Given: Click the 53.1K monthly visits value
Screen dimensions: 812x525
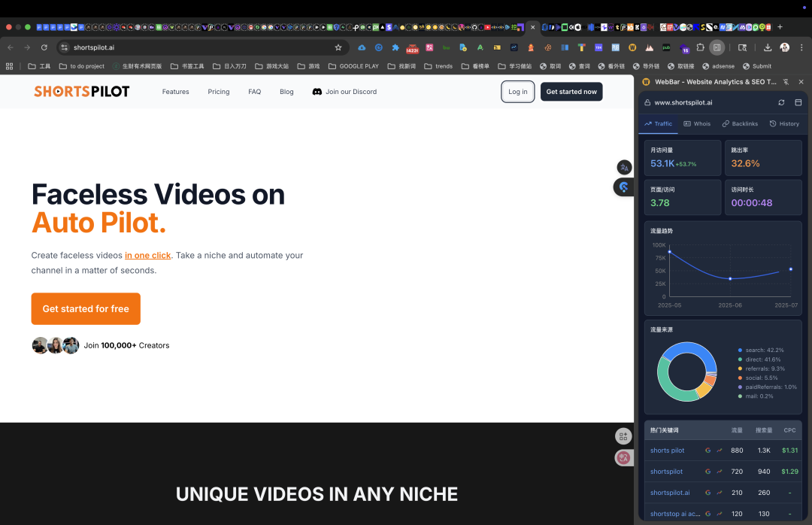Looking at the screenshot, I should [x=662, y=164].
